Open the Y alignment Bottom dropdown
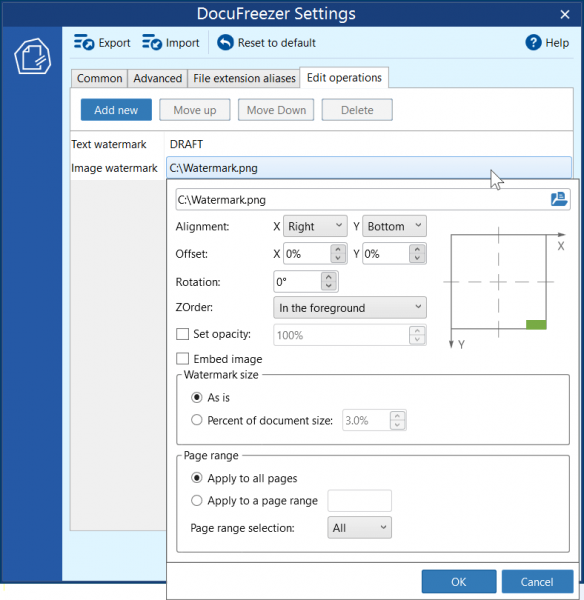 coord(394,226)
